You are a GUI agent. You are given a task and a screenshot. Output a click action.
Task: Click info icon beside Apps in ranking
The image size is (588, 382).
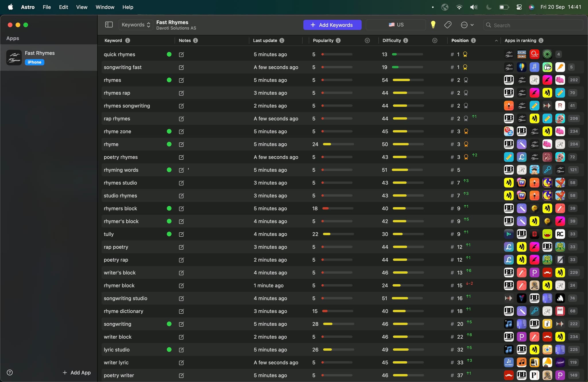(541, 40)
